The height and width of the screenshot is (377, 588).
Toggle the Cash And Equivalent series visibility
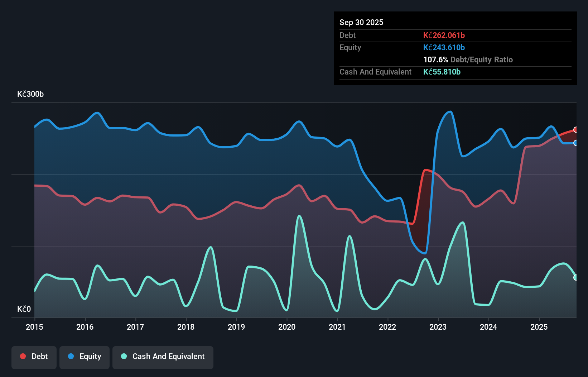click(x=163, y=357)
